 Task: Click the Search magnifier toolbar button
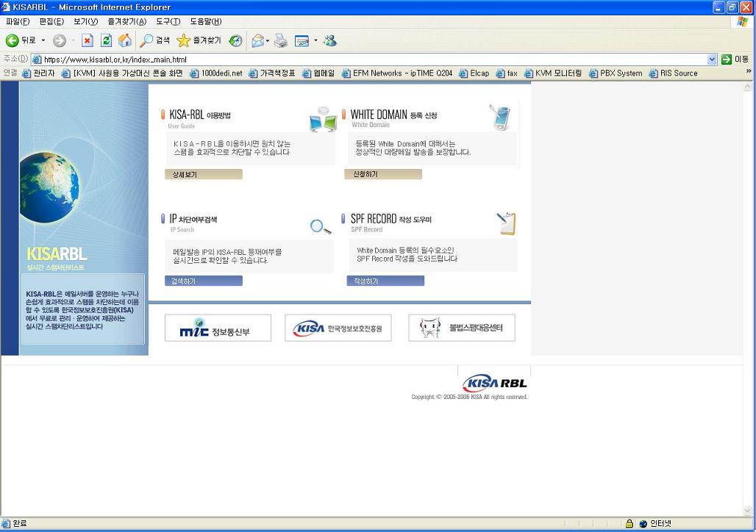click(x=155, y=41)
